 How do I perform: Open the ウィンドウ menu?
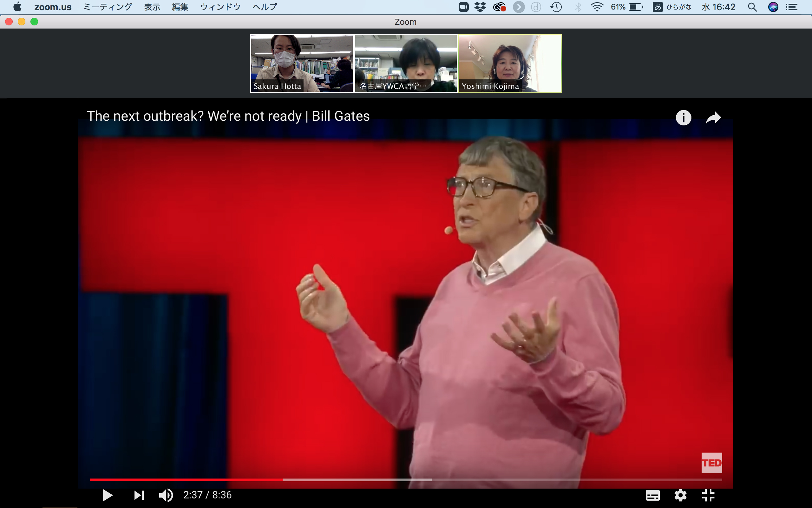click(220, 7)
